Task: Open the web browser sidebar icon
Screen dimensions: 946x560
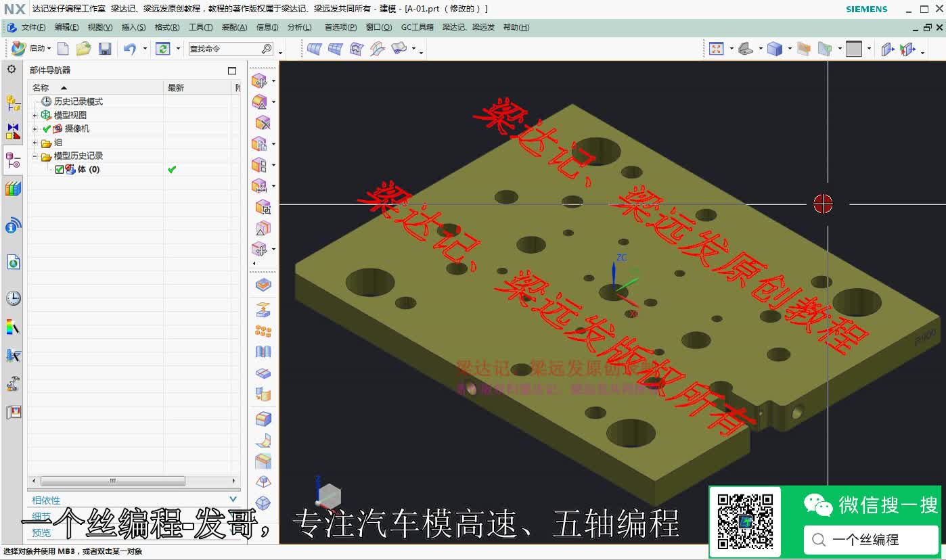Action: click(x=13, y=262)
